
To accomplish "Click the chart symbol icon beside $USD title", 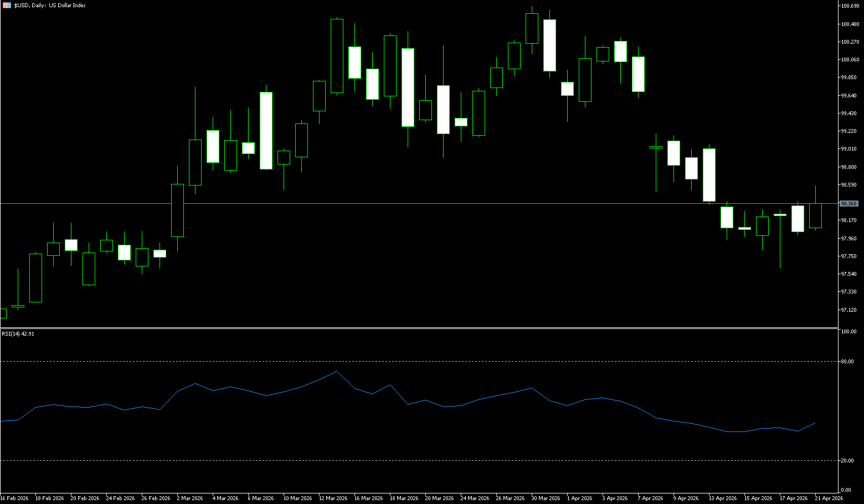I will 7,5.
